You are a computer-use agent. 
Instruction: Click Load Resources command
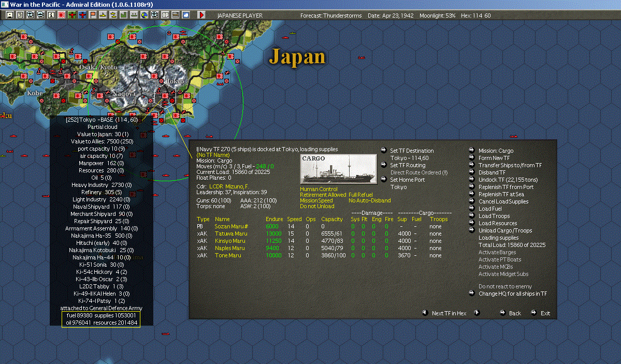(x=497, y=223)
